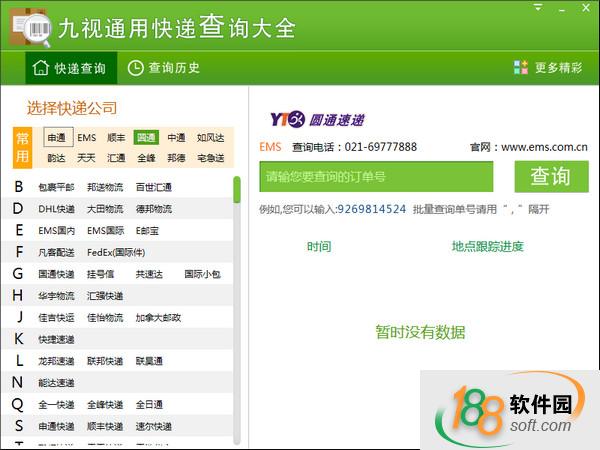Choose 全一快递 in row Q
600x450 pixels.
(56, 404)
